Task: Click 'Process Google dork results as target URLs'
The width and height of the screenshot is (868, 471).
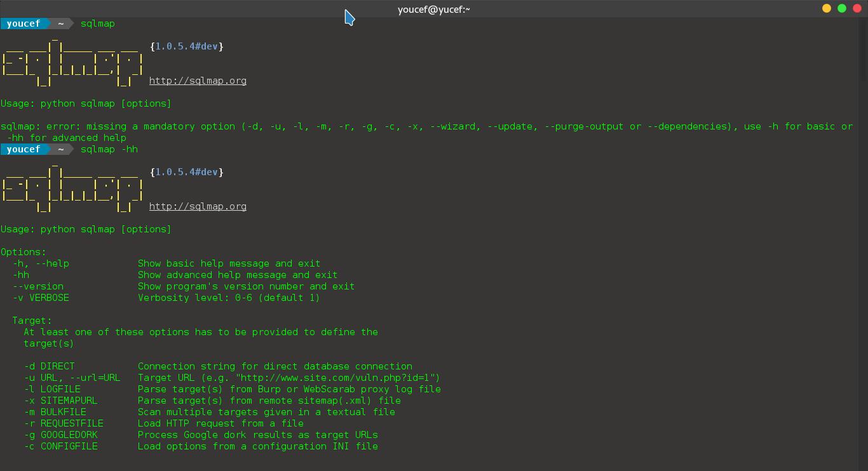Action: tap(258, 435)
